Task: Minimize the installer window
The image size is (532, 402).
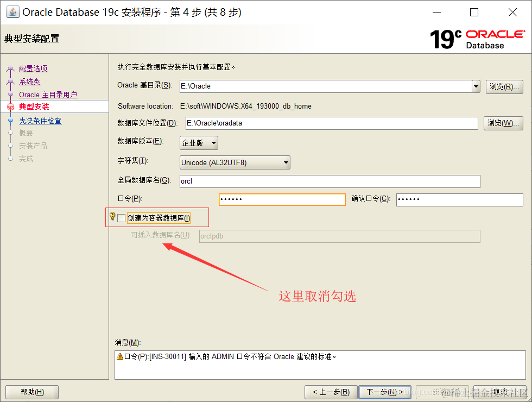Action: [x=436, y=12]
